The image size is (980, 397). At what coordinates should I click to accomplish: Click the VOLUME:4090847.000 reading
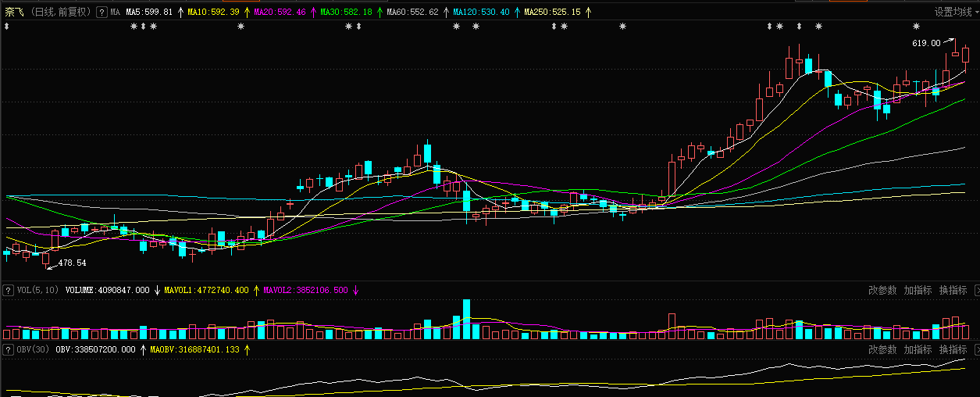[x=107, y=291]
